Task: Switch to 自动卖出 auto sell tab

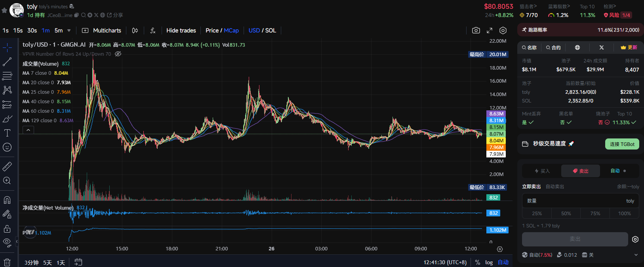Action: point(554,187)
